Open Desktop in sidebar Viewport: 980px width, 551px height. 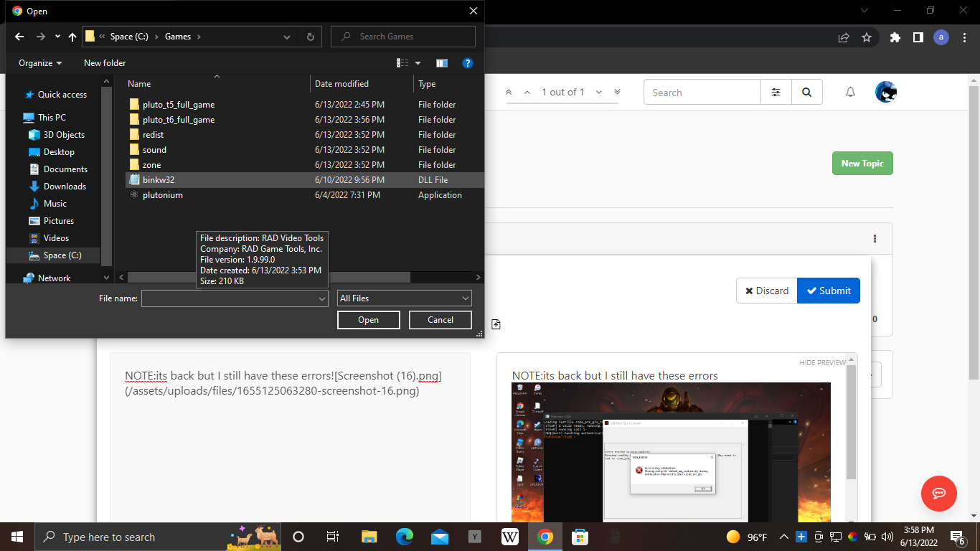coord(59,152)
